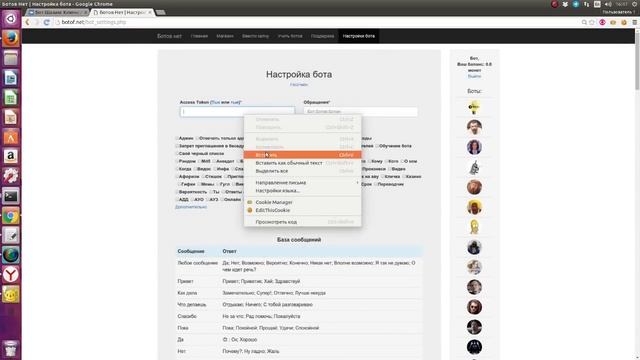Open LibreOffice Writer from the dock
Viewport: 640px width, 360px height.
[11, 78]
